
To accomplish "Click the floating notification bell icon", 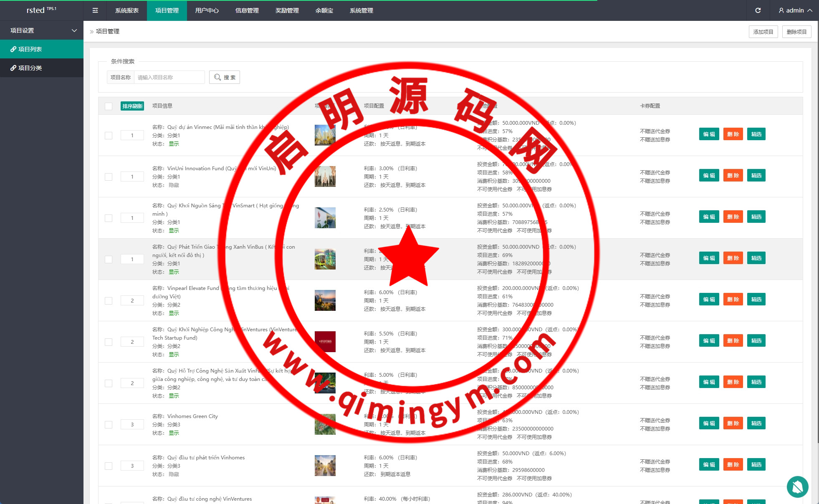I will [797, 486].
